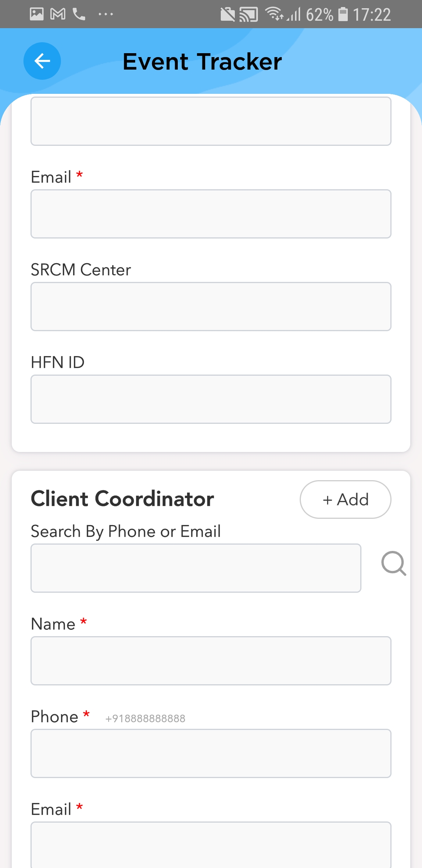Tap the phone call icon in status bar
422x868 pixels.
tap(79, 15)
